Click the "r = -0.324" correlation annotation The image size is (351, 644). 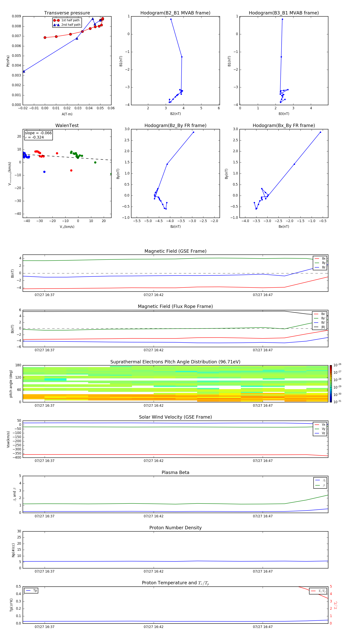coord(35,137)
